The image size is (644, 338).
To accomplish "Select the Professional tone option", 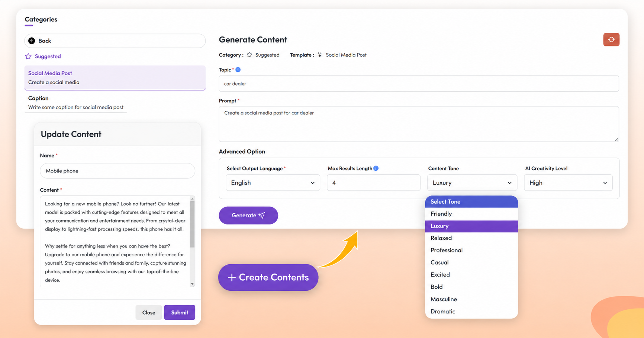I will (x=447, y=250).
